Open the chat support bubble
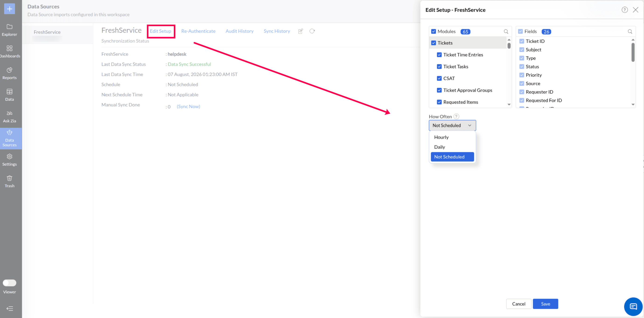The width and height of the screenshot is (644, 318). (633, 307)
